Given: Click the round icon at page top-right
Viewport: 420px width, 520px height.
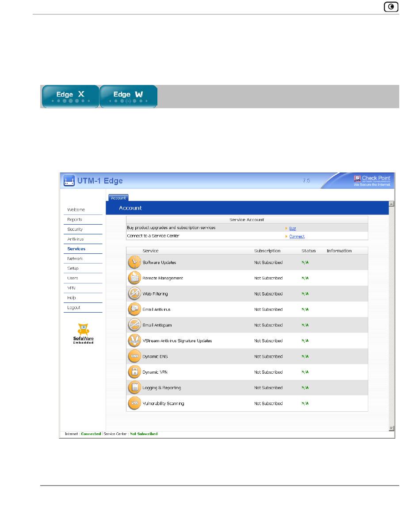Looking at the screenshot, I should [391, 7].
